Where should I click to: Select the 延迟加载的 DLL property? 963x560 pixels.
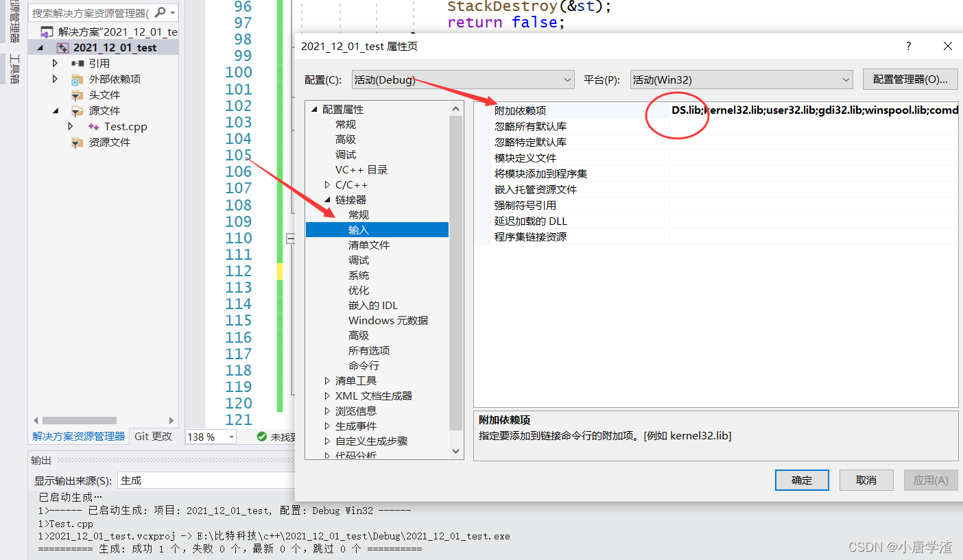(x=531, y=221)
